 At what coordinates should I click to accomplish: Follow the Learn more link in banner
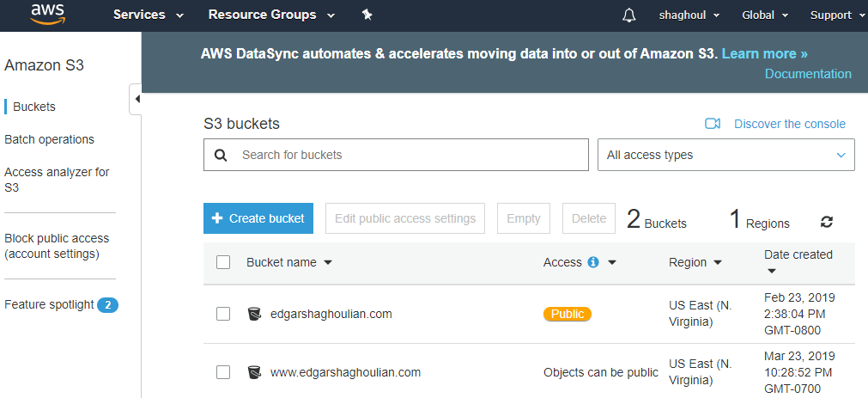[764, 54]
